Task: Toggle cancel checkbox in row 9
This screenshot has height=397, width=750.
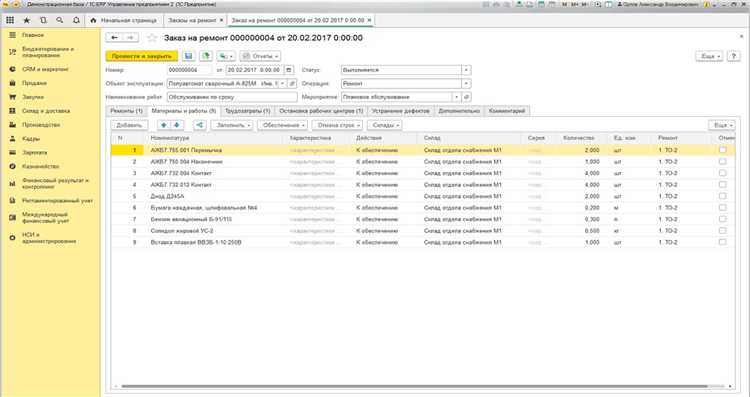Action: point(723,242)
